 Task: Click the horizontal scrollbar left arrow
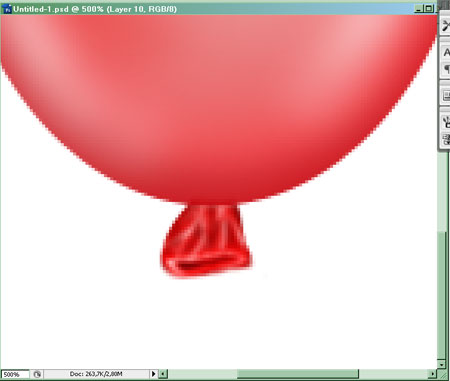(163, 374)
